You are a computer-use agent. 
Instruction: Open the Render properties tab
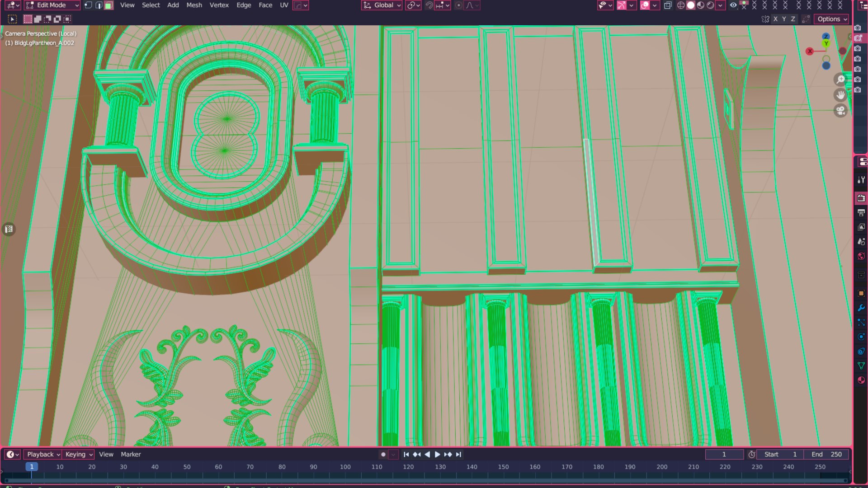point(861,198)
